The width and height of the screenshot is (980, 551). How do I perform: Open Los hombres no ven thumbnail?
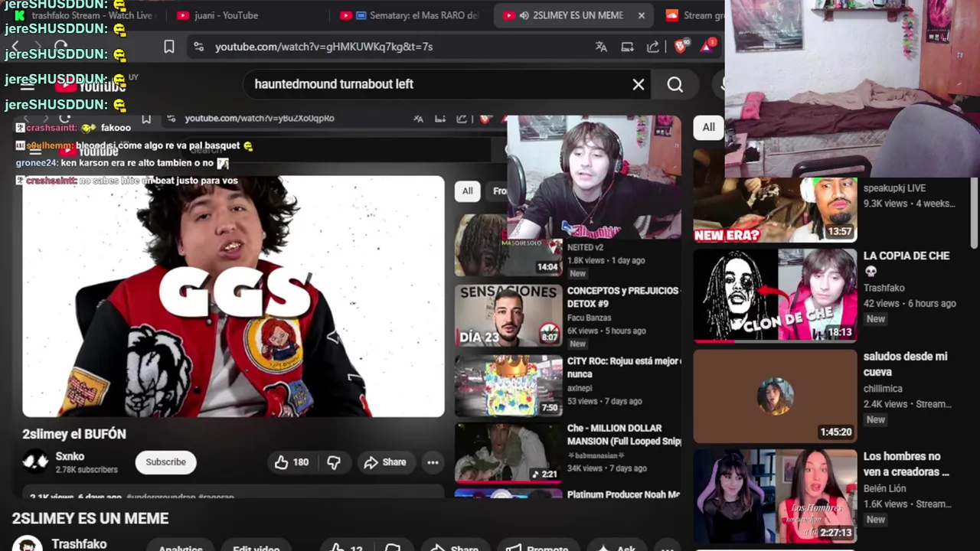pyautogui.click(x=775, y=497)
